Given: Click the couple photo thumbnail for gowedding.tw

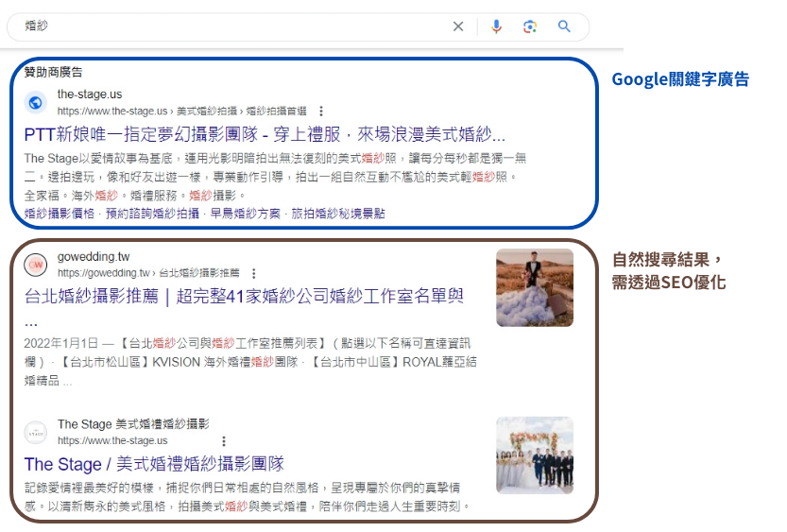Looking at the screenshot, I should click(x=535, y=287).
